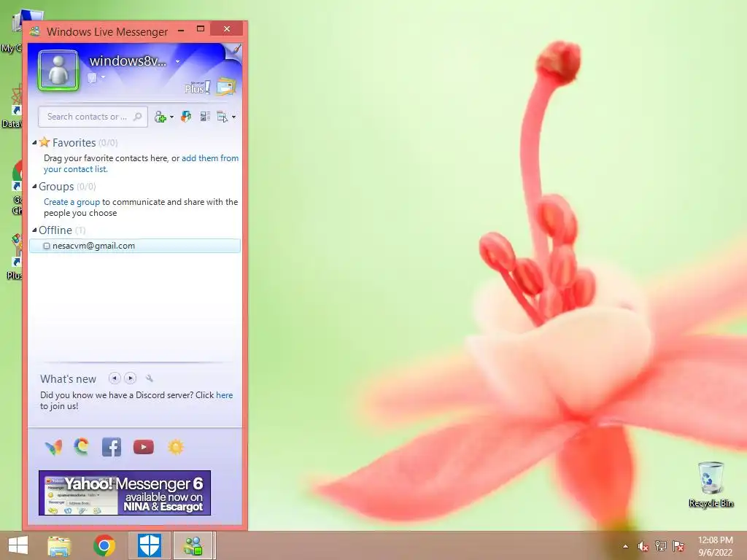
Task: Open the Show menu dropdown arrow
Action: (233, 117)
